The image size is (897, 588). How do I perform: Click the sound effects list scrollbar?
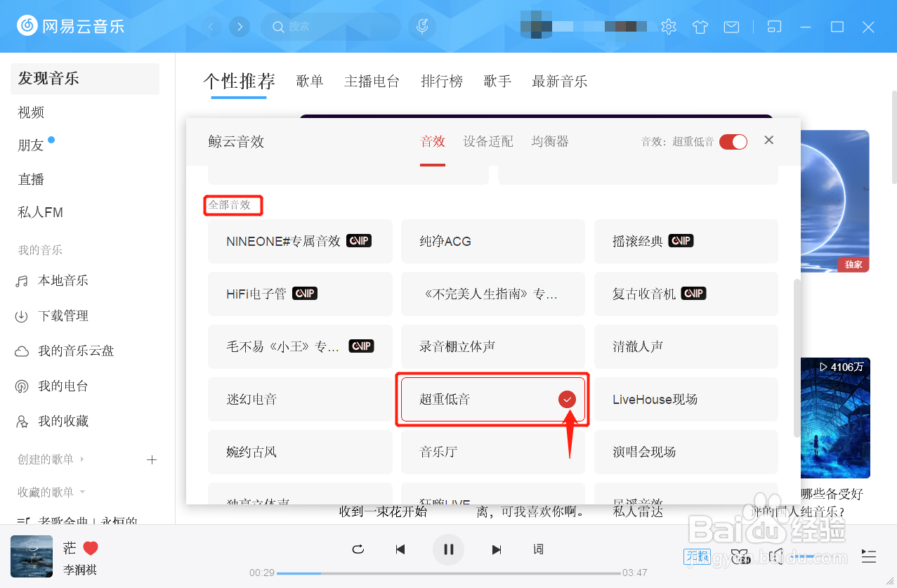click(x=796, y=358)
